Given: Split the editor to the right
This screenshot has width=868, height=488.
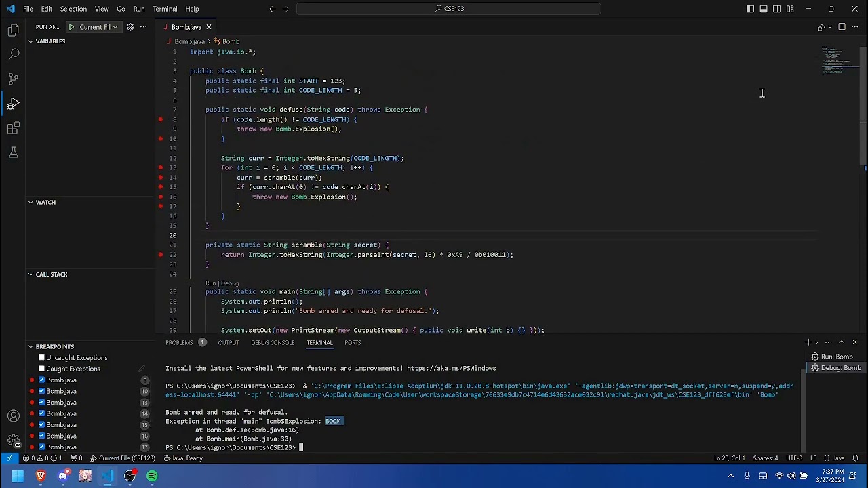Looking at the screenshot, I should [x=842, y=27].
